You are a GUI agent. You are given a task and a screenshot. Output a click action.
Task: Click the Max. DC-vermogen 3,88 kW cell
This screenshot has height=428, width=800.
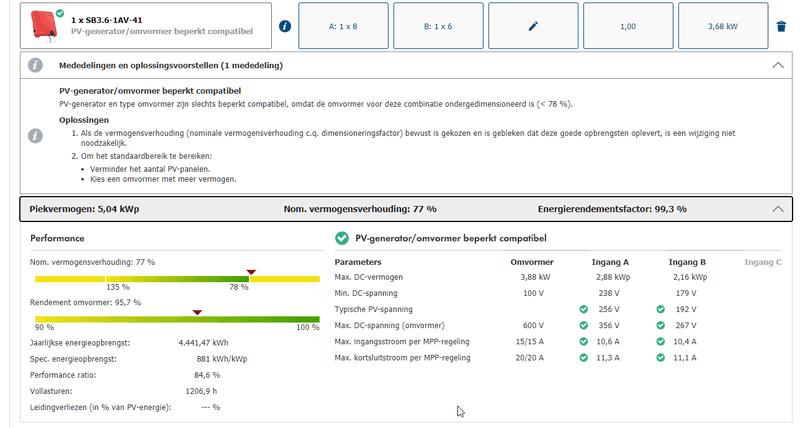coord(535,278)
